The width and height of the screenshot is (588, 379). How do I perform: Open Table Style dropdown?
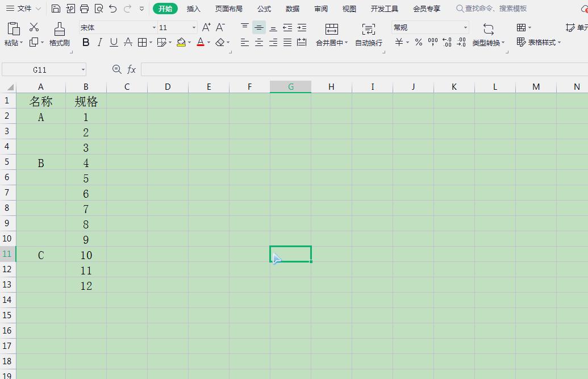539,43
